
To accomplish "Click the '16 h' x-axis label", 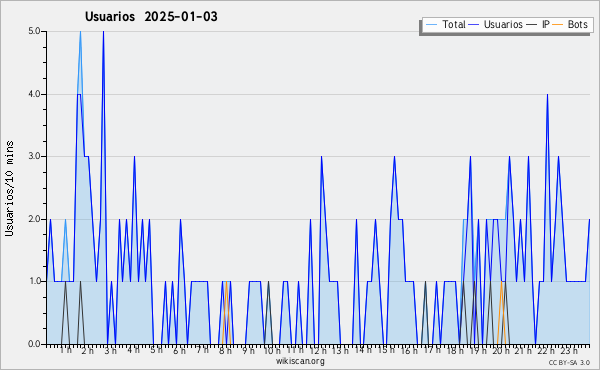I will [409, 350].
